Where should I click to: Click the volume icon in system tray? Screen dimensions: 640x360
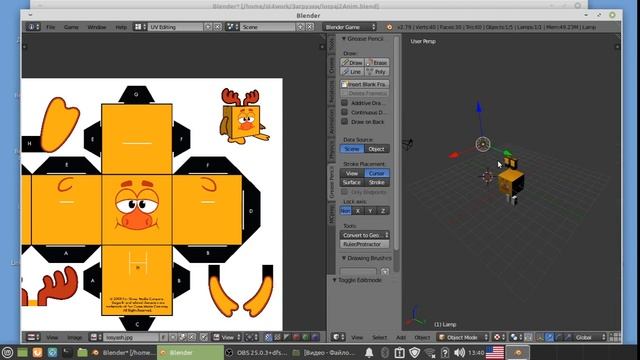tap(460, 352)
